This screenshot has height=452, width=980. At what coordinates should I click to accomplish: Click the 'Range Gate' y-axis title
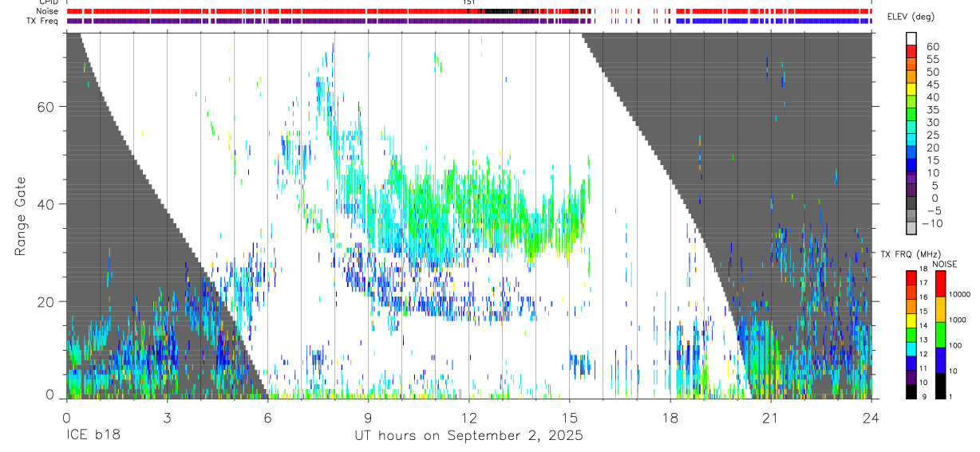point(21,215)
